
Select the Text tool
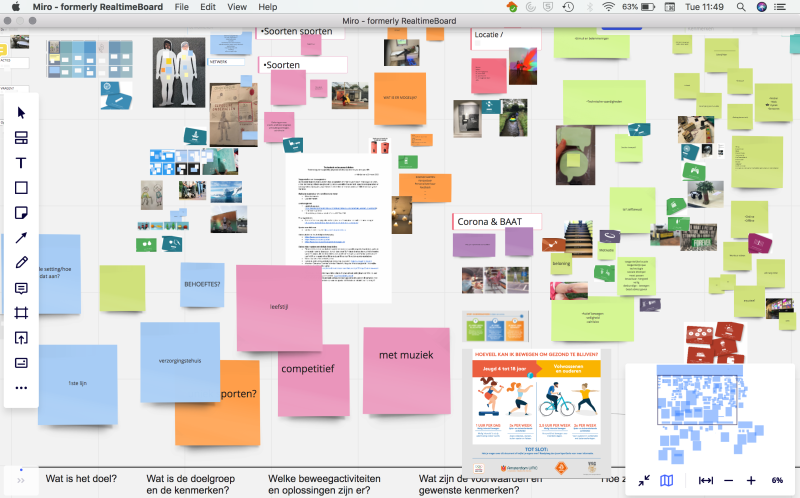[x=22, y=163]
